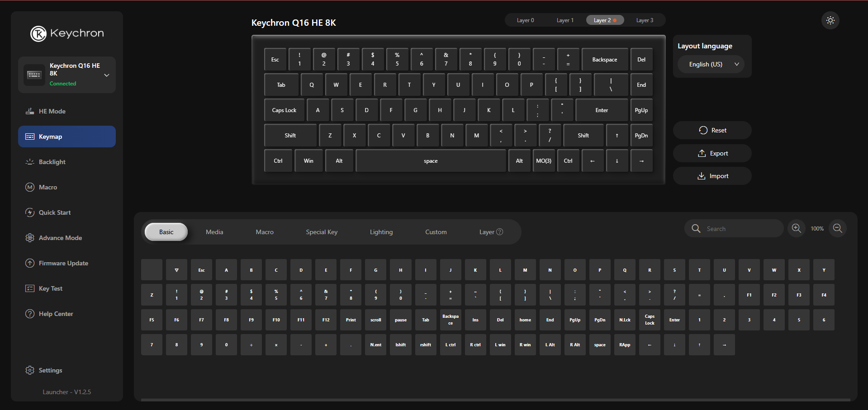Click the zoom out magnifier icon

[838, 228]
